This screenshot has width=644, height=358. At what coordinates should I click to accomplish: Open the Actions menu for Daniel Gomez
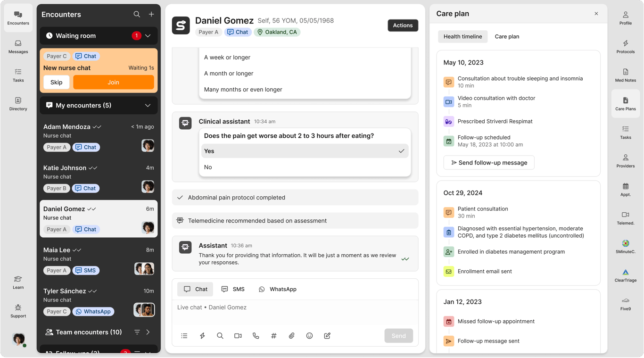point(403,25)
